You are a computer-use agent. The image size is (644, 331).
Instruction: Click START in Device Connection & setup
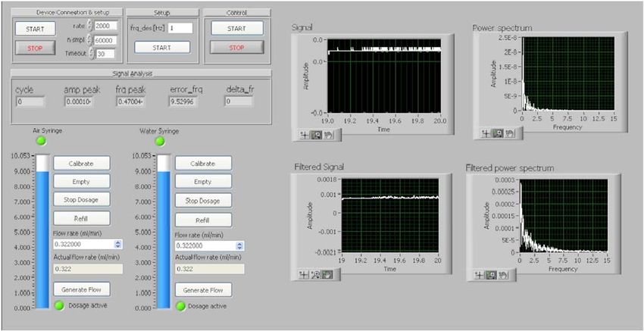35,29
